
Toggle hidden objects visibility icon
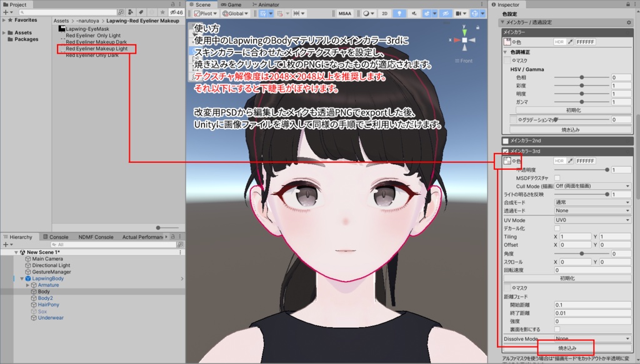pos(445,14)
